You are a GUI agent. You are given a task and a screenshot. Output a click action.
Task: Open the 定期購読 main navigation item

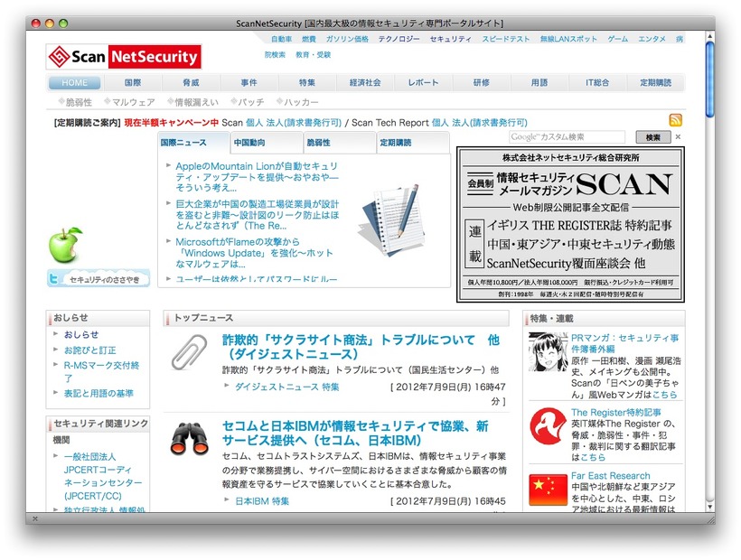coord(655,82)
